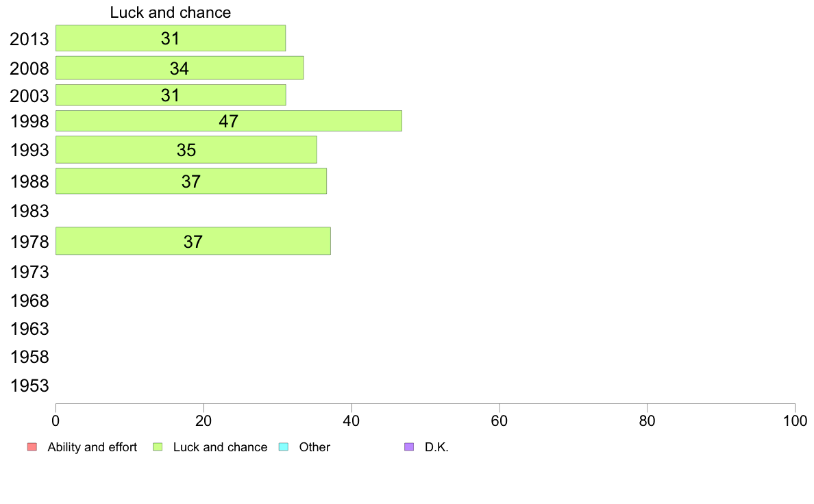The height and width of the screenshot is (504, 814).
Task: Select the 2008 bar showing 34
Action: point(180,68)
